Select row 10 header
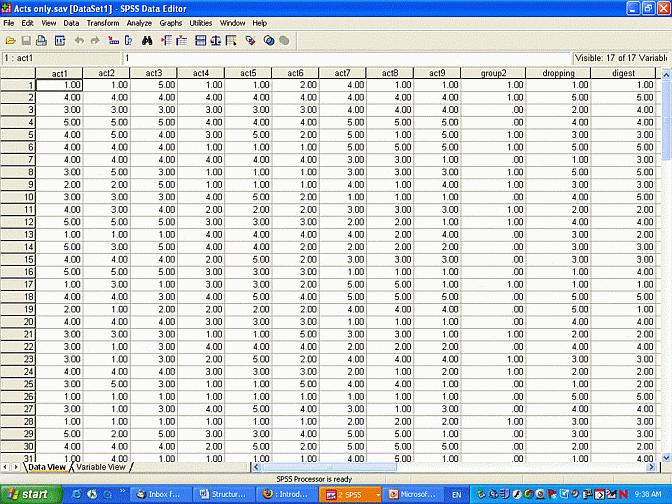Image resolution: width=672 pixels, height=504 pixels. pos(18,197)
